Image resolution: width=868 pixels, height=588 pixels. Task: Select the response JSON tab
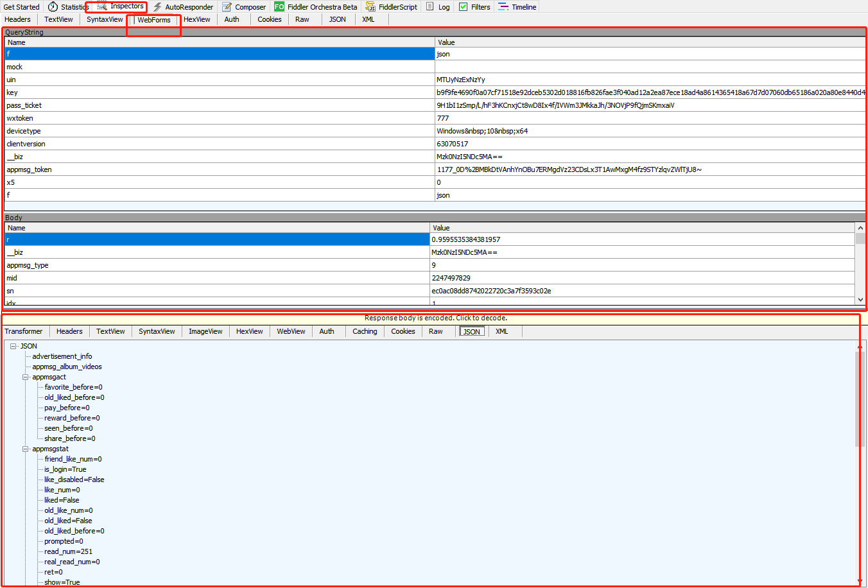(472, 331)
